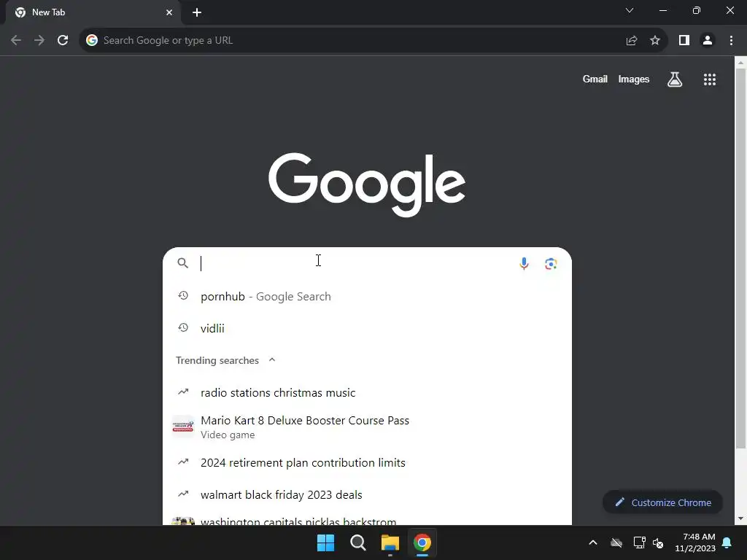Open the Images link
The image size is (747, 560).
pos(634,79)
